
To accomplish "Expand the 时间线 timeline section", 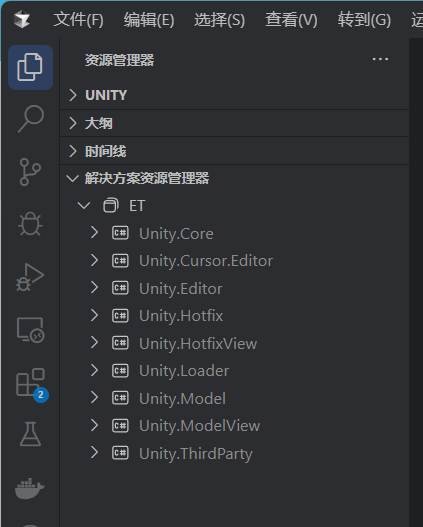I will [234, 151].
